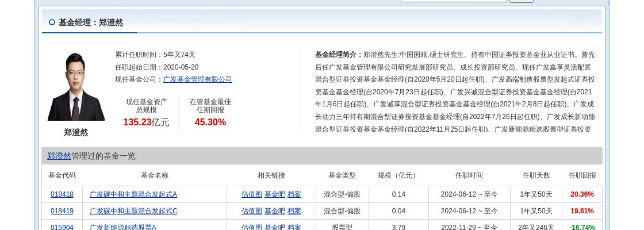Image resolution: width=644 pixels, height=230 pixels.
Task: Select the total asset value 135.23亿元
Action: [x=146, y=122]
